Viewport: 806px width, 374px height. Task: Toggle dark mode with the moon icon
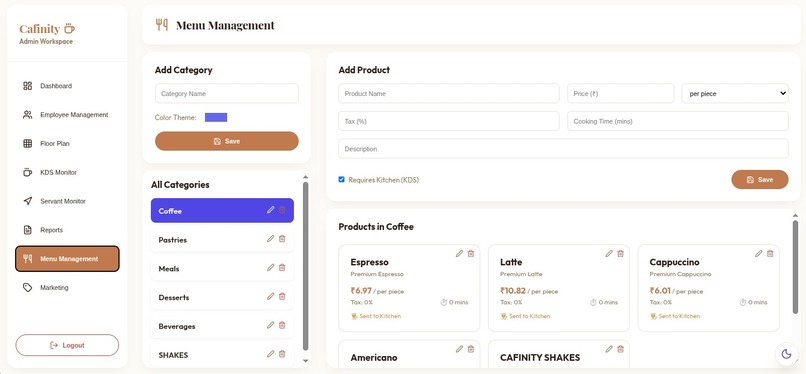(786, 353)
